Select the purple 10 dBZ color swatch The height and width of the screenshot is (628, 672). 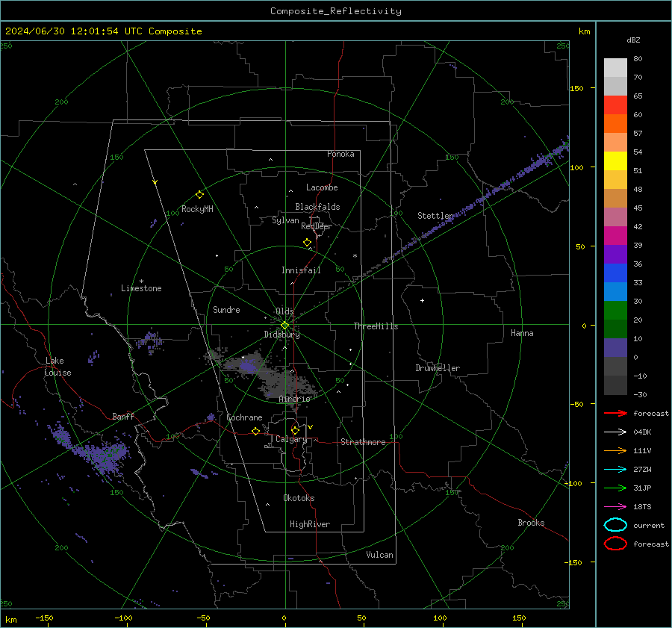pos(615,348)
